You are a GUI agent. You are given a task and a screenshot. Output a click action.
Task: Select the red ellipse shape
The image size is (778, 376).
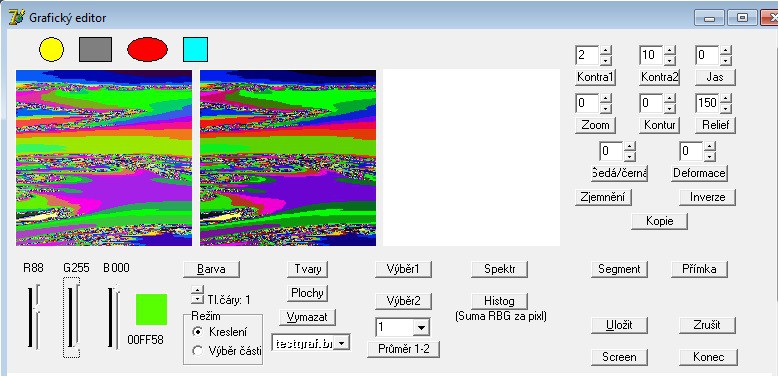pos(147,50)
